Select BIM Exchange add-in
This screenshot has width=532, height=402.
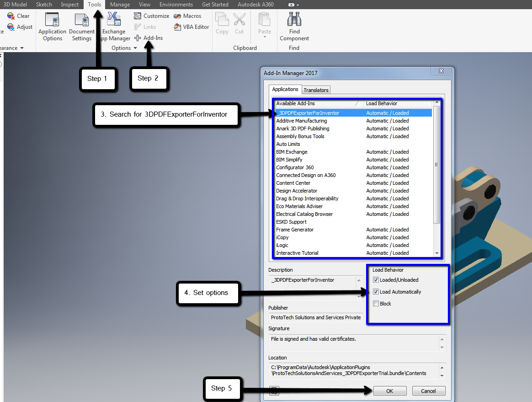pos(353,152)
